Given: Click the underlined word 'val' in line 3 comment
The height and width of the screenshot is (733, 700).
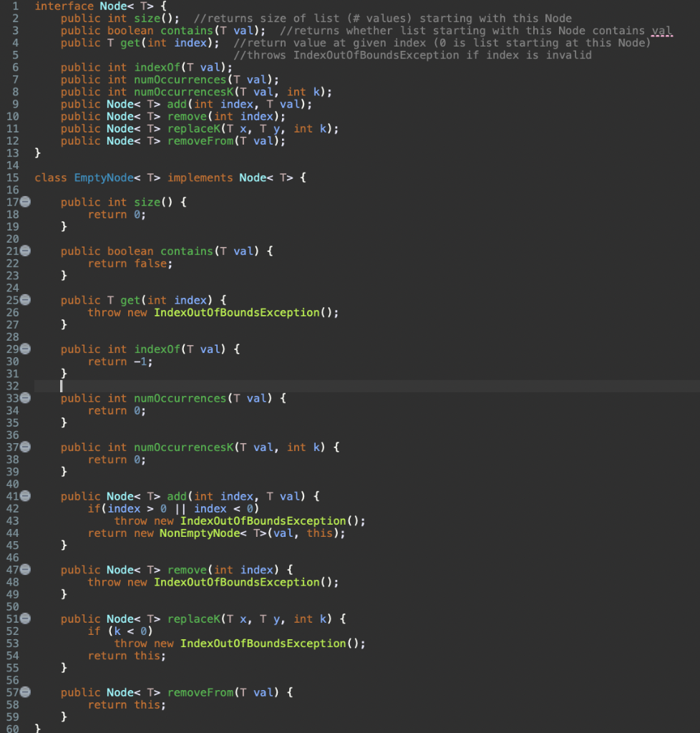Looking at the screenshot, I should [661, 31].
